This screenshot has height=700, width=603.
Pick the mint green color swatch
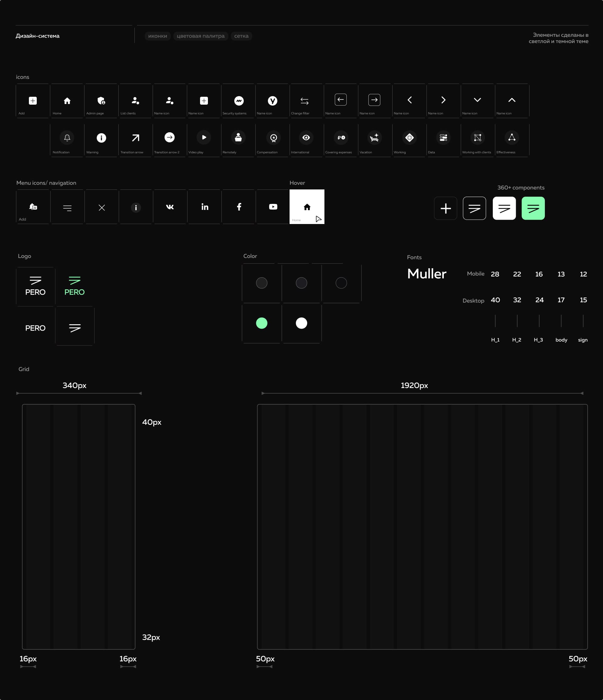pyautogui.click(x=262, y=323)
